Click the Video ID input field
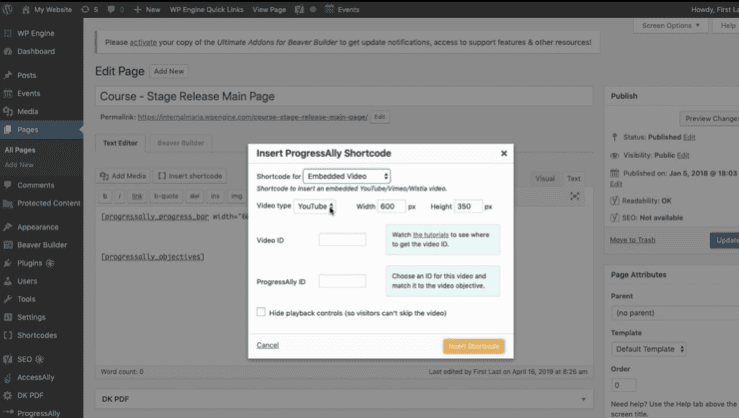Viewport: 739px width, 418px height. (x=342, y=240)
